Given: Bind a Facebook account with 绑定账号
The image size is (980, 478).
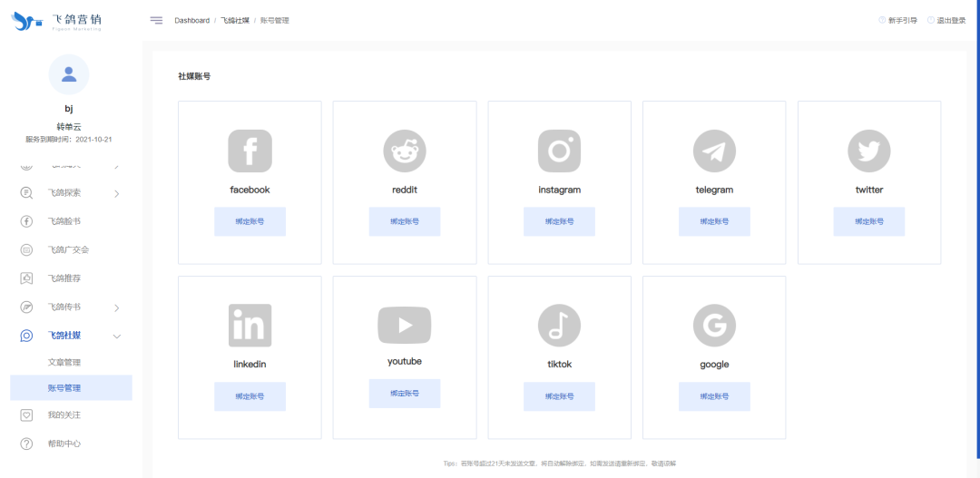Looking at the screenshot, I should click(x=250, y=221).
